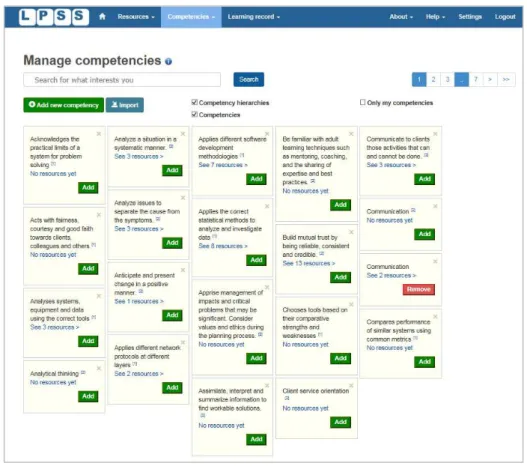Add 'Build mutual trust' competency

tap(340, 277)
